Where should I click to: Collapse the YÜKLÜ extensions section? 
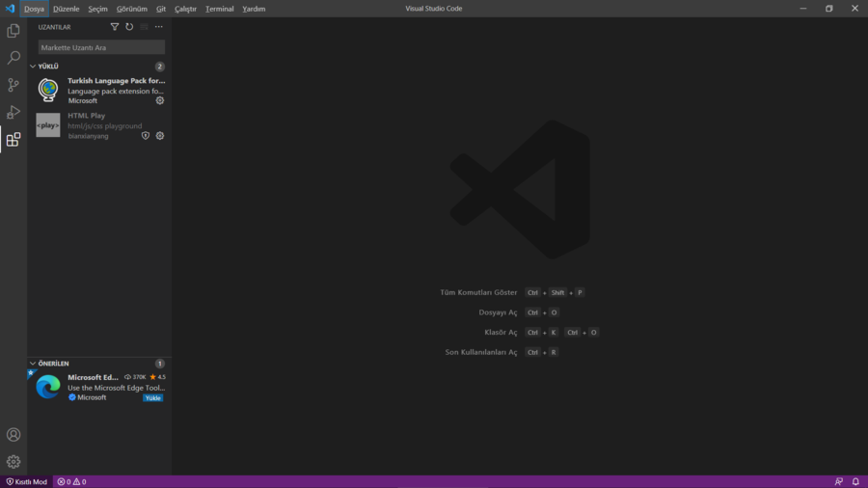[x=33, y=67]
